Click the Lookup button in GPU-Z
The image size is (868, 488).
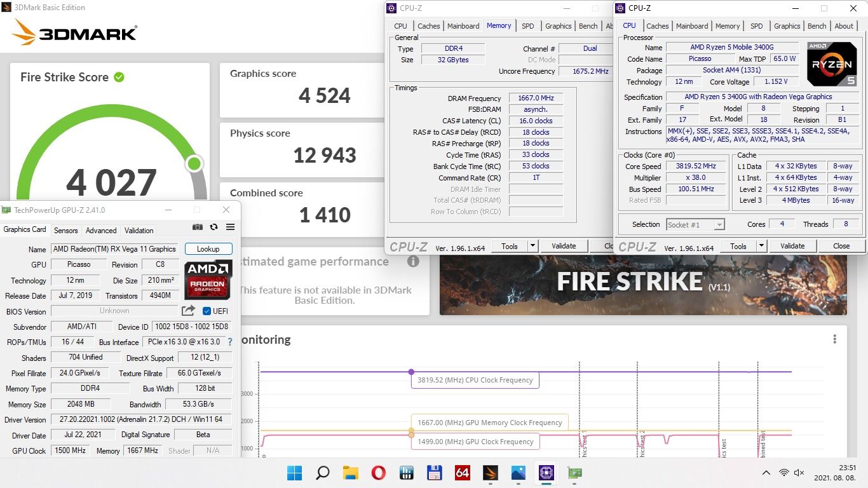tap(208, 249)
